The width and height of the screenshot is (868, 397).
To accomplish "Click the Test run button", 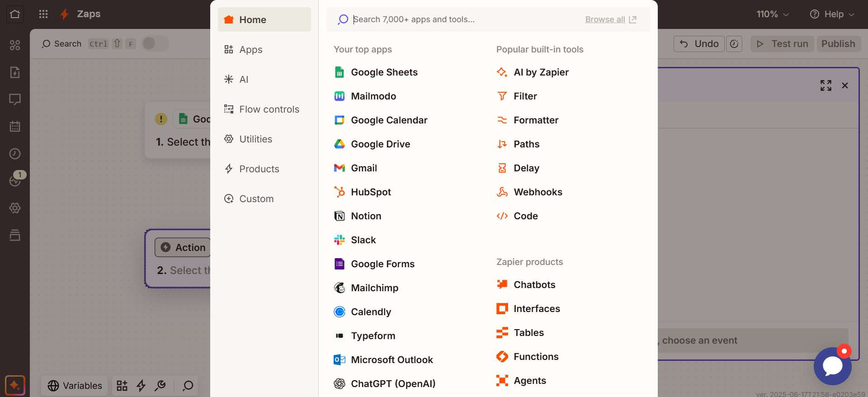I will click(782, 44).
